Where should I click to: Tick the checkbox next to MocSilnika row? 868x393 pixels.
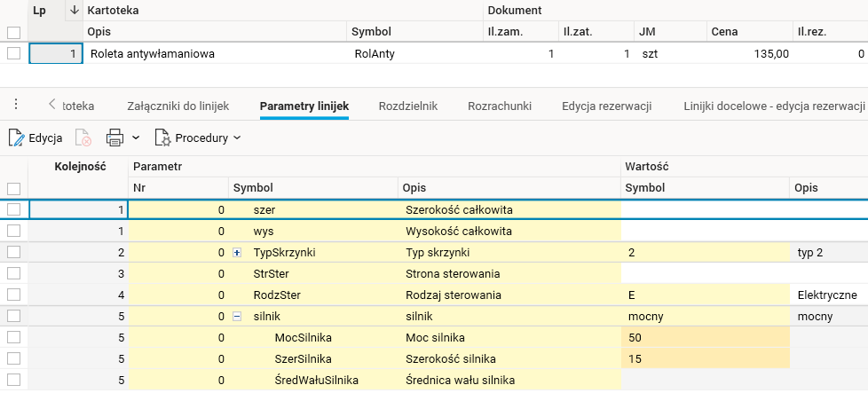click(x=13, y=337)
